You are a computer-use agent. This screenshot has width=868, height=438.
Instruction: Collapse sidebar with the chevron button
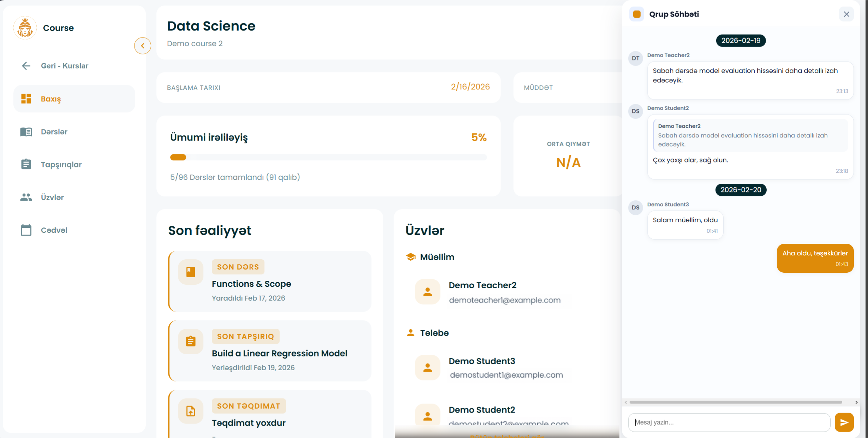coord(143,46)
